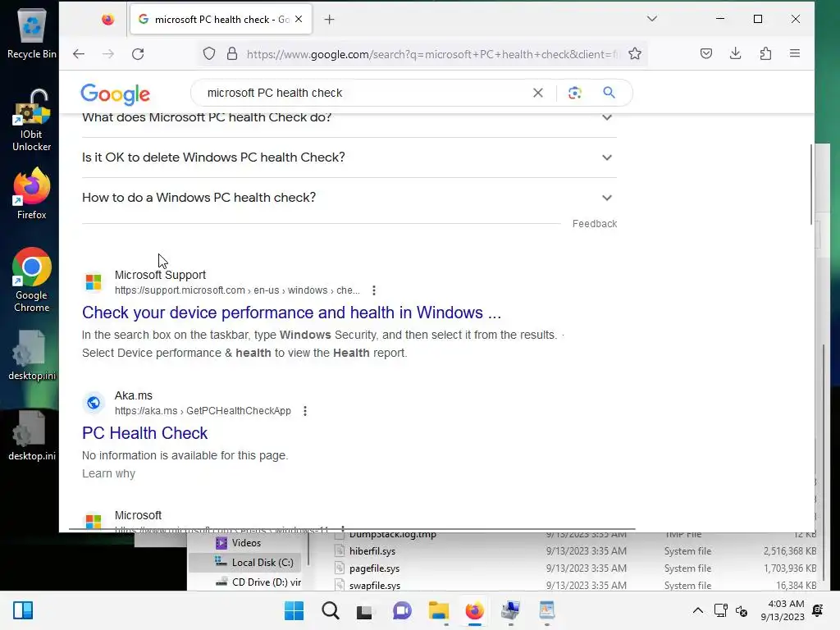Select the IObit Unlocker desktop shortcut
Screen dimensions: 840x630
32,120
